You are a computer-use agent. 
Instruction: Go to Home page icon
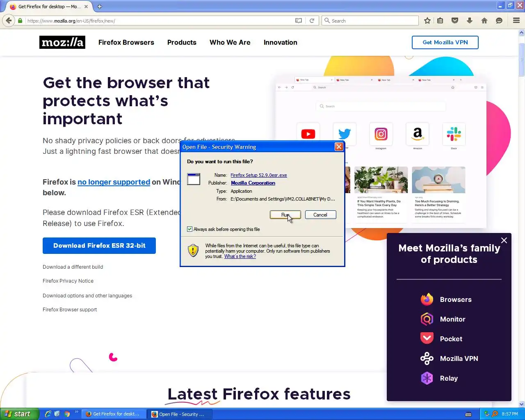click(484, 21)
